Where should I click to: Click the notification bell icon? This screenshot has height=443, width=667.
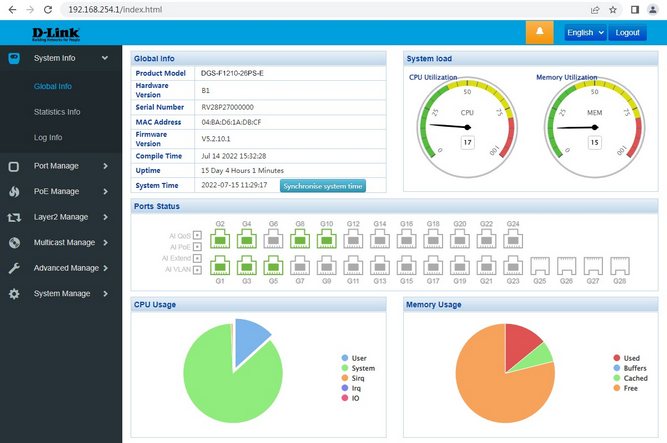tap(539, 32)
